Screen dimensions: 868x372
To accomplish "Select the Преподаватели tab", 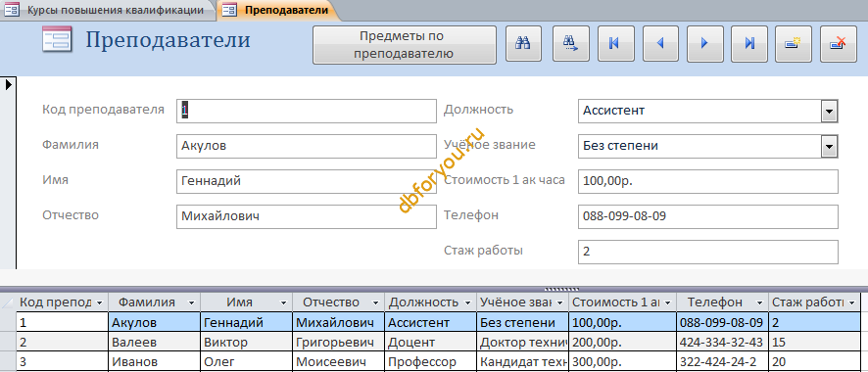I will tap(277, 10).
